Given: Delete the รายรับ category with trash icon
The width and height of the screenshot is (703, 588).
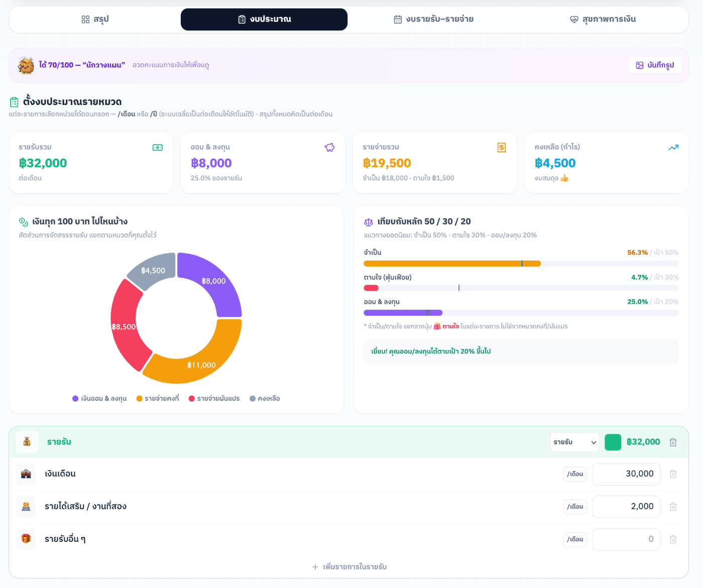Looking at the screenshot, I should [673, 442].
